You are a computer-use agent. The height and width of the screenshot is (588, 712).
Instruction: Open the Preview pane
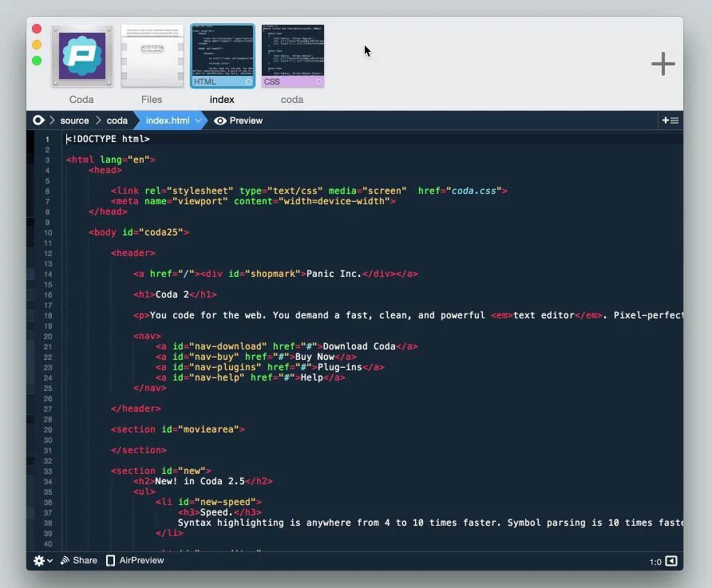click(x=239, y=120)
